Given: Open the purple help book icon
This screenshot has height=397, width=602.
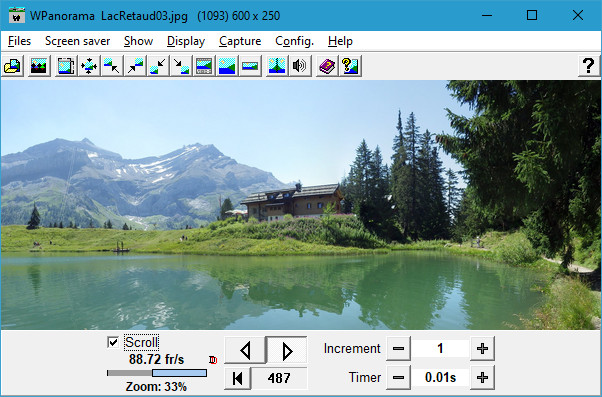Looking at the screenshot, I should coord(327,66).
